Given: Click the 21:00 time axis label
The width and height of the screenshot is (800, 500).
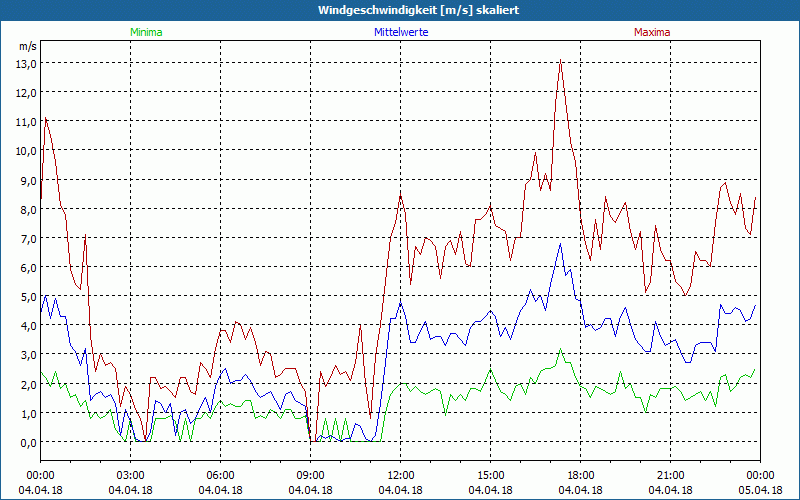Looking at the screenshot, I should [670, 476].
